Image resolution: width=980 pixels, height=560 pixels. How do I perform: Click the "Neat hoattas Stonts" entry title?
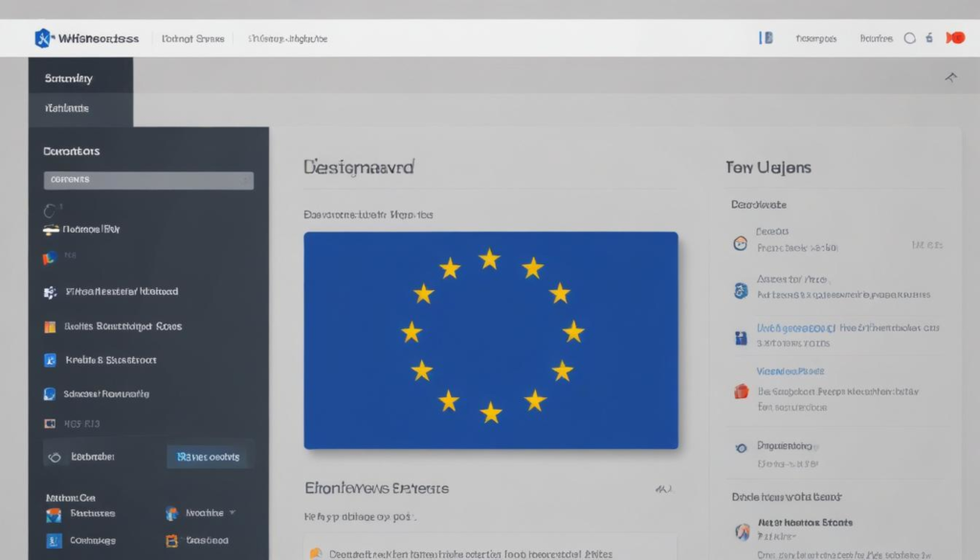pyautogui.click(x=805, y=523)
